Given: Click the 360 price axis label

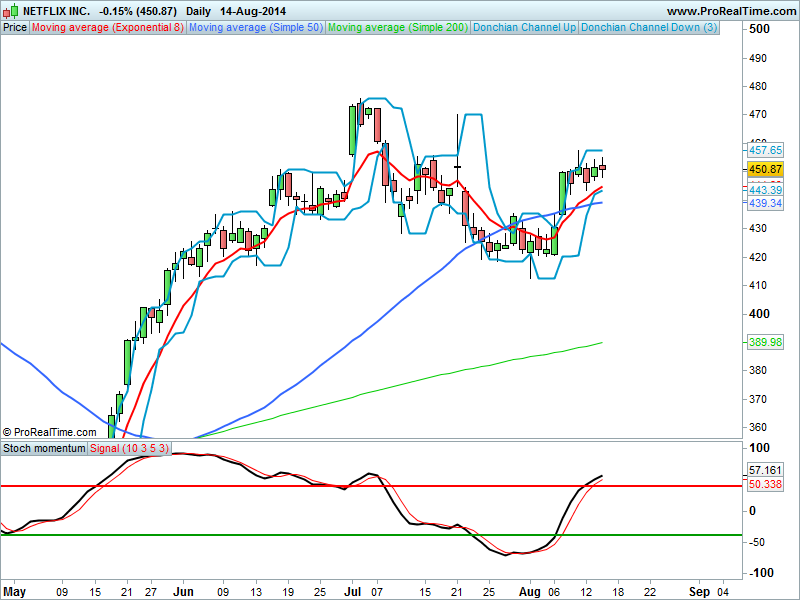Looking at the screenshot, I should point(758,428).
